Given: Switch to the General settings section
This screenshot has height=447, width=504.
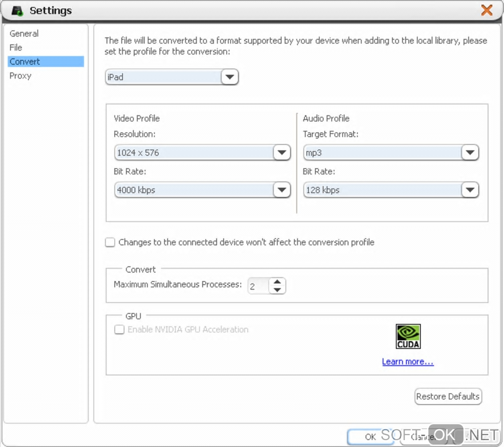Looking at the screenshot, I should click(24, 34).
